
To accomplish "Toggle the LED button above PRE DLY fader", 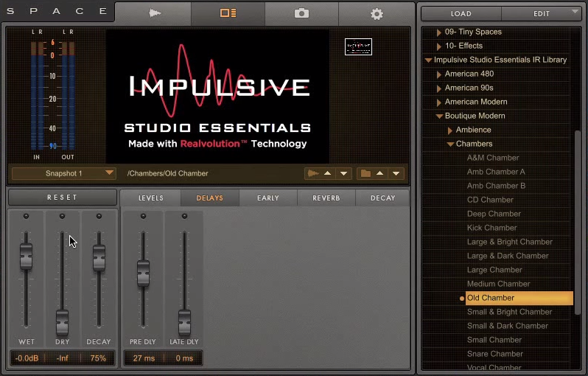I will click(143, 216).
